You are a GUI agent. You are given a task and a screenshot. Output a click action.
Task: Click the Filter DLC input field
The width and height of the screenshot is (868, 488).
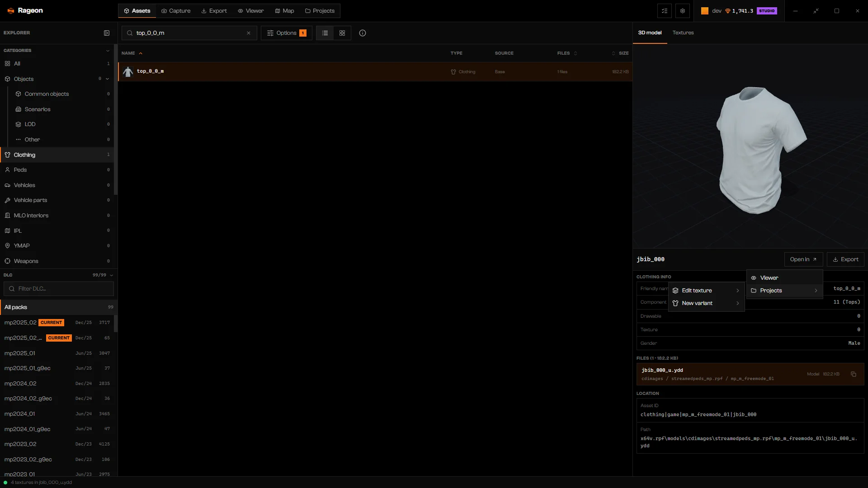click(59, 289)
